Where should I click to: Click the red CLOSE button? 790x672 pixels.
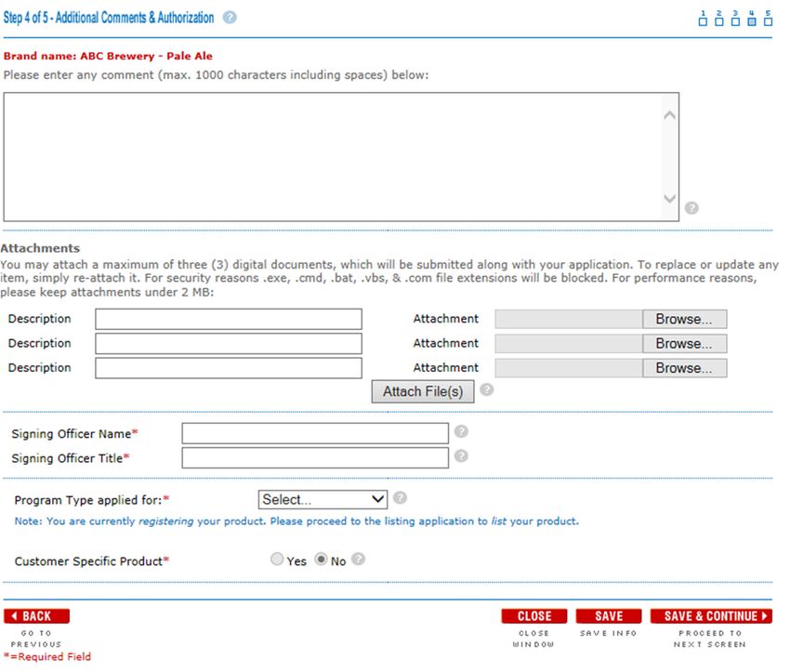534,616
